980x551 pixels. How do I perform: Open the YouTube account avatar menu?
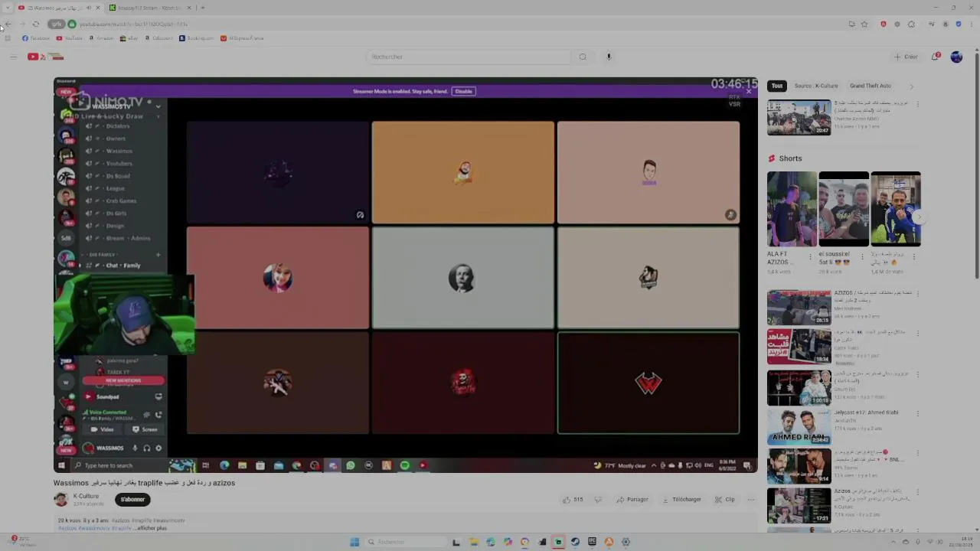click(x=956, y=57)
